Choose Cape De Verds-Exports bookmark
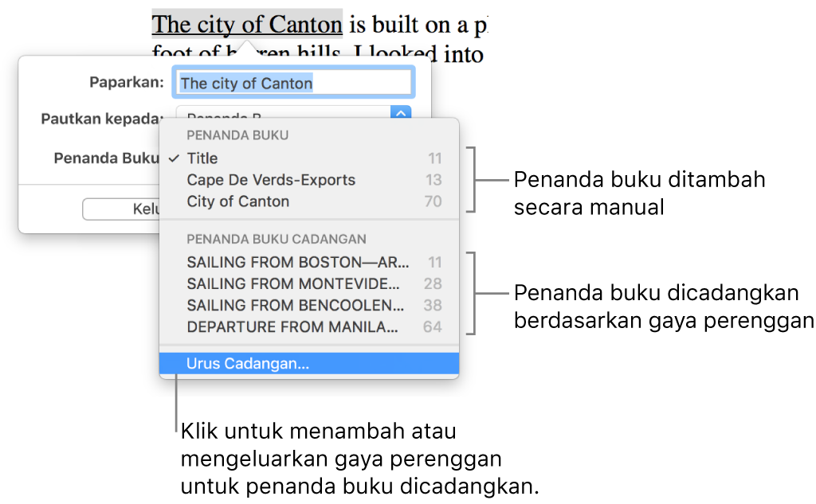The width and height of the screenshot is (816, 504). (309, 180)
